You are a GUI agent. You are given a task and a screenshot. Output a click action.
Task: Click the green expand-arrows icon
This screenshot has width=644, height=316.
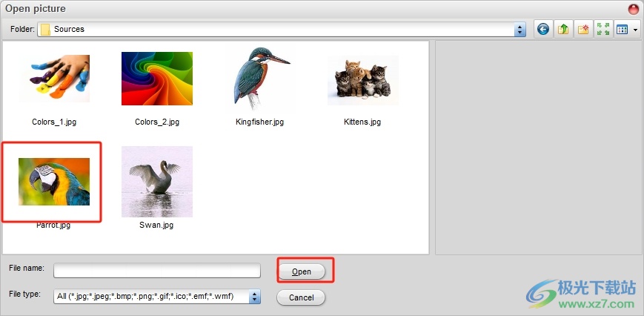[603, 29]
